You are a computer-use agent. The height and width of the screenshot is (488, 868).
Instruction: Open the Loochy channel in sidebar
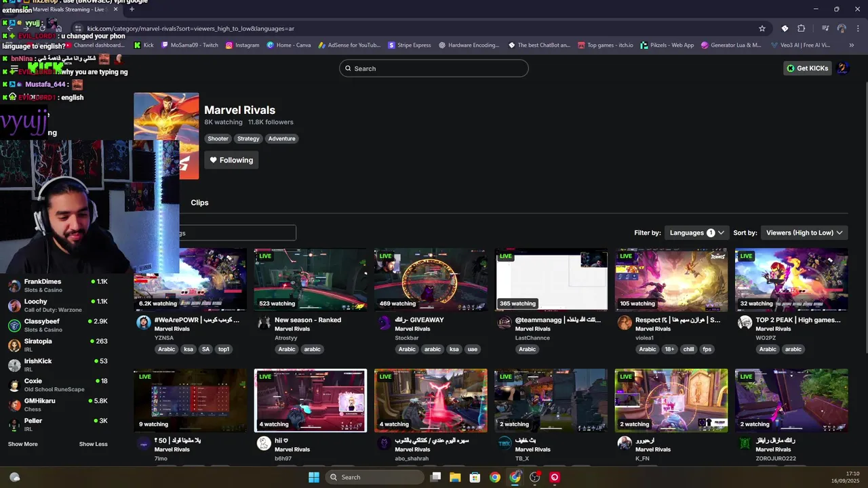tap(58, 305)
